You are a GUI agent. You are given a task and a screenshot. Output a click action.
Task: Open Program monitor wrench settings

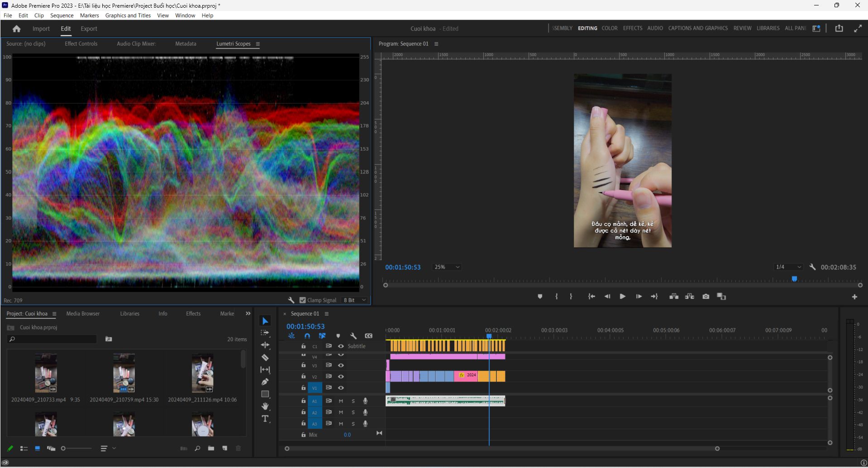point(812,267)
